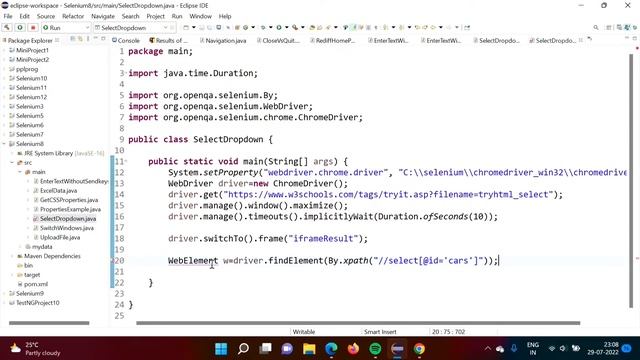Select UploadFile.java file
640x360 pixels.
(x=60, y=238)
